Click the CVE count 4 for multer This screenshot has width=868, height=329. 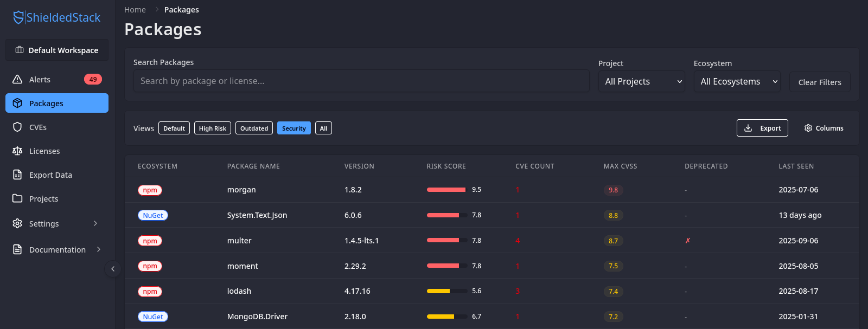pos(518,241)
